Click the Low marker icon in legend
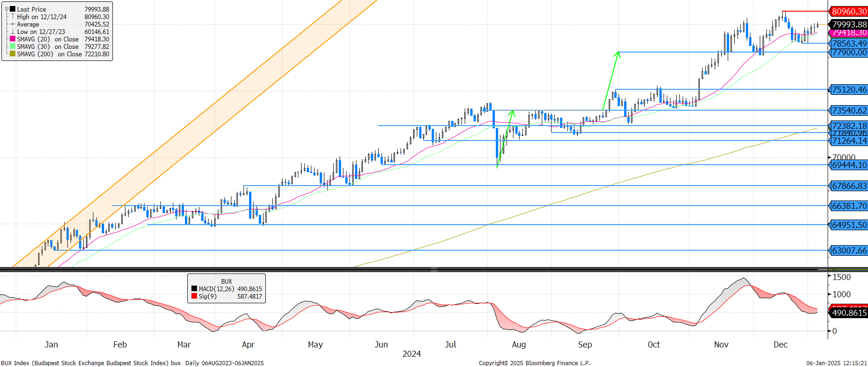Image resolution: width=868 pixels, height=367 pixels. click(13, 32)
